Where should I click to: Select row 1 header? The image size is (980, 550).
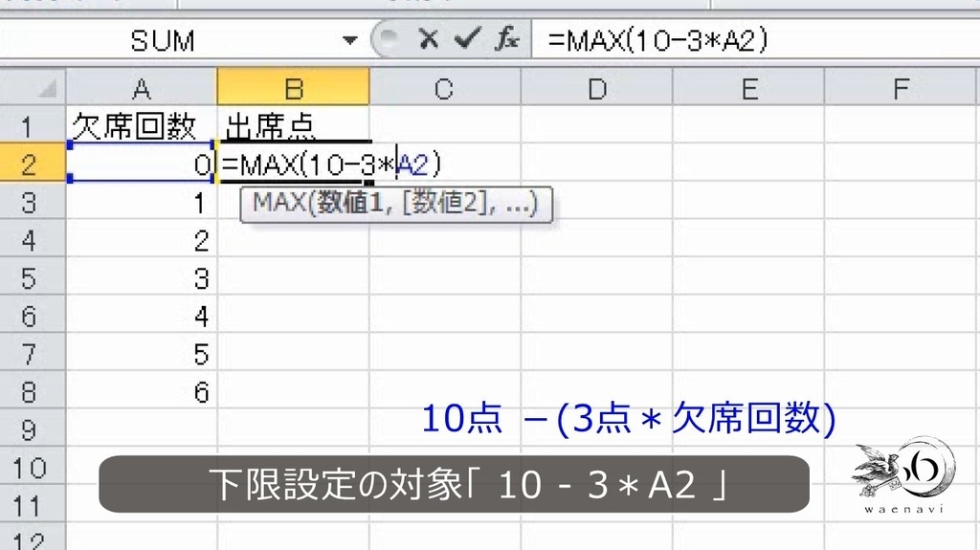tap(33, 124)
